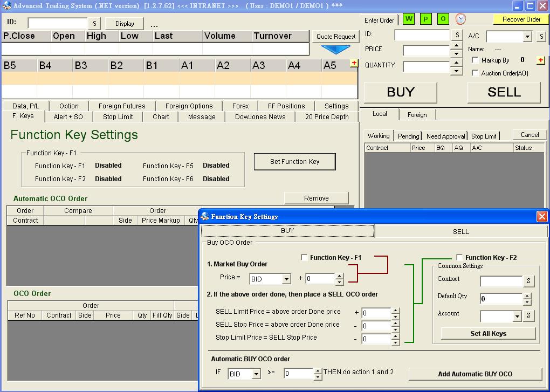Click the S search button beside Contract field
This screenshot has width=550, height=392.
click(x=528, y=281)
